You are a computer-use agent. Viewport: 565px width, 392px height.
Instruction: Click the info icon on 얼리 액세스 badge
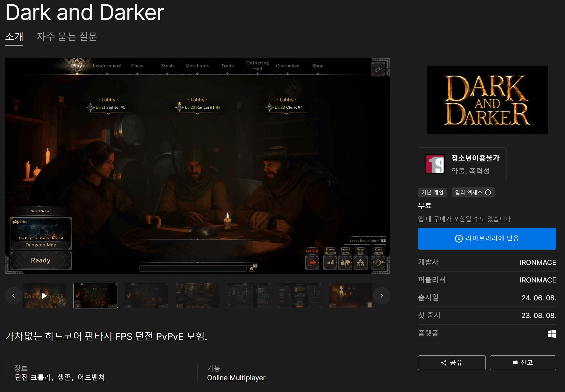(488, 193)
